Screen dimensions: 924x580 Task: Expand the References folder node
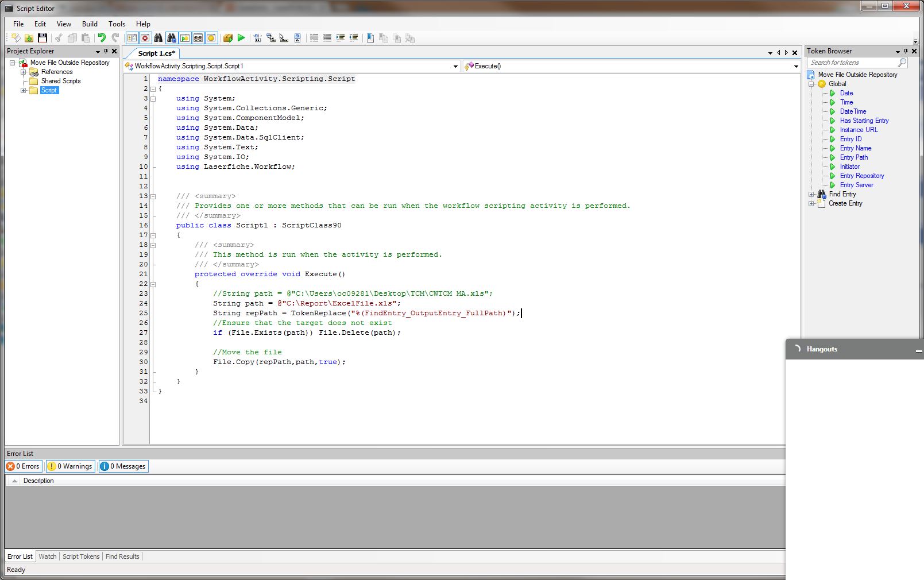pos(24,72)
